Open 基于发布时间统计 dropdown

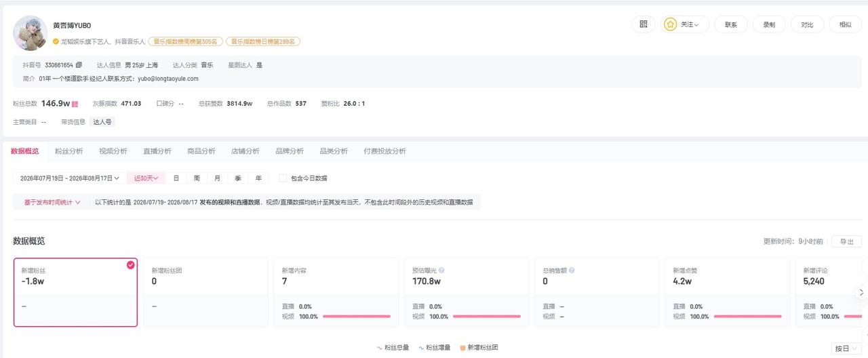(x=52, y=202)
